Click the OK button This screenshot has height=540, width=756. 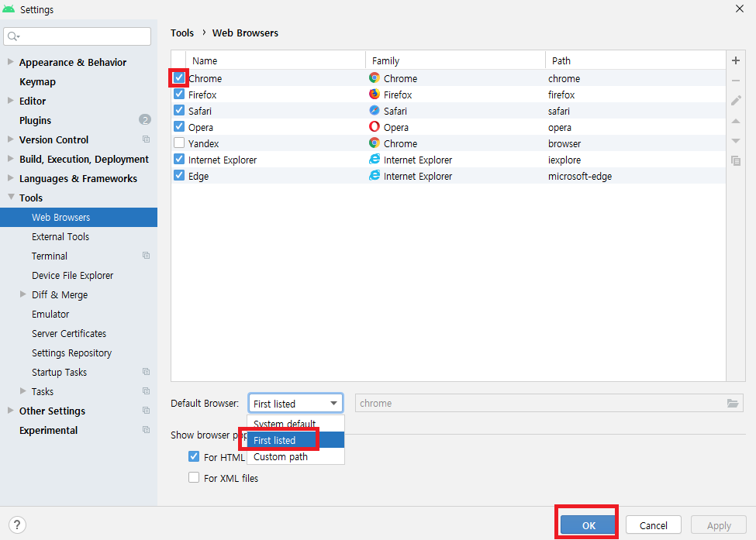click(589, 525)
